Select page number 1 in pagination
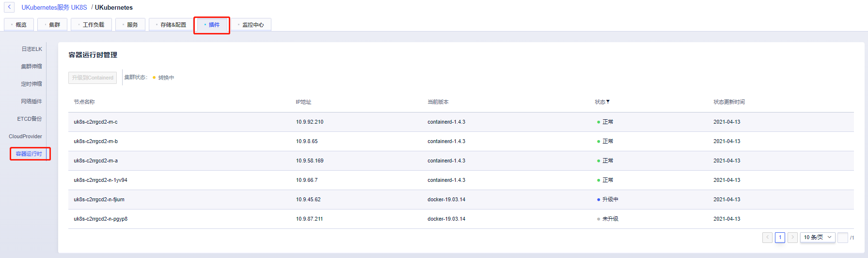 [x=780, y=237]
